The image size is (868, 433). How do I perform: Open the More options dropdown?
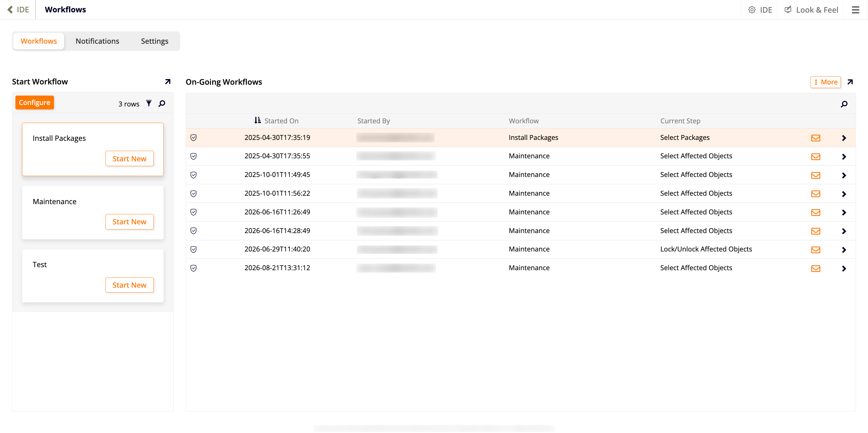[x=825, y=82]
